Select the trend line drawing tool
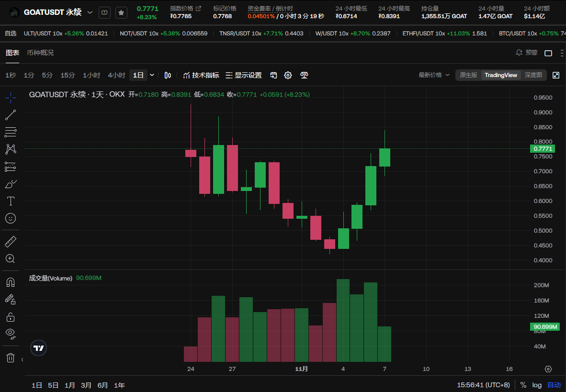The width and height of the screenshot is (566, 392). [x=11, y=115]
